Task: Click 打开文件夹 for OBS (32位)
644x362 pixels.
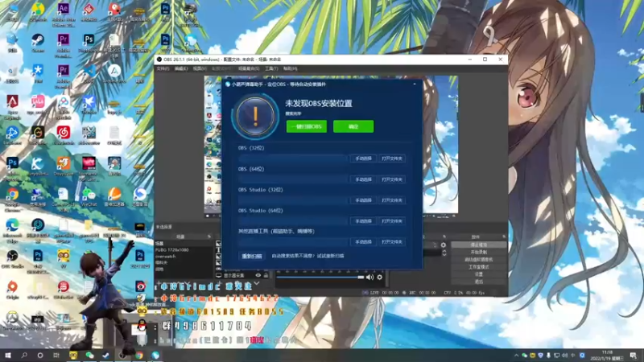Action: [x=392, y=158]
